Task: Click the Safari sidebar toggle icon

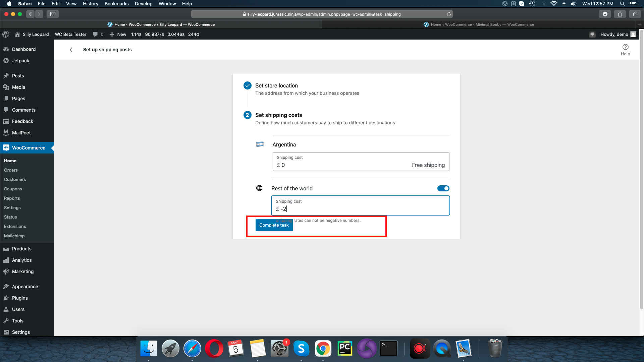Action: [53, 14]
